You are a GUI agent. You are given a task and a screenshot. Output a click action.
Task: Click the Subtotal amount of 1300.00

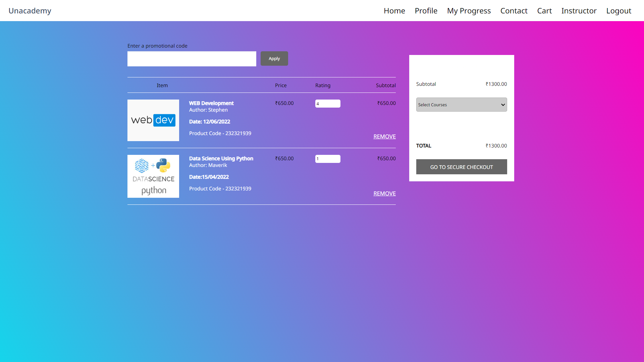496,84
